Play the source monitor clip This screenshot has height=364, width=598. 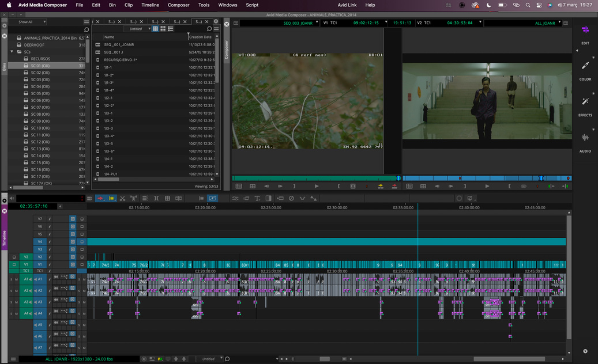pos(317,186)
